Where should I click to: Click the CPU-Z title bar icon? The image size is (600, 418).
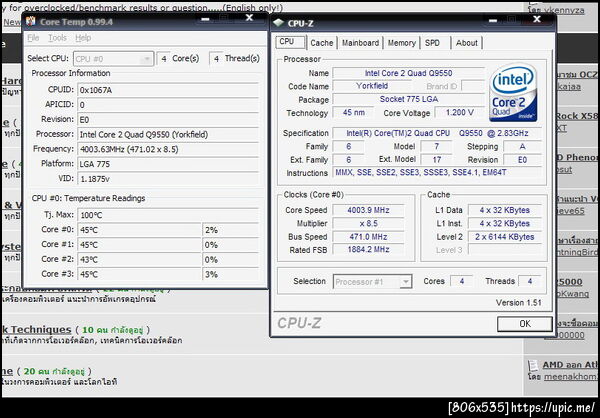tap(278, 23)
